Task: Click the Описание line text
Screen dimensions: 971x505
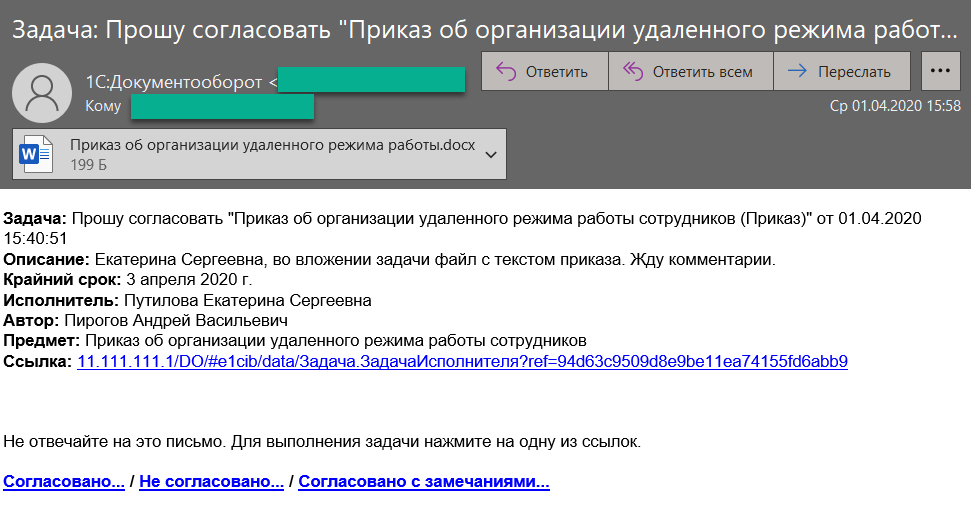Action: (390, 259)
